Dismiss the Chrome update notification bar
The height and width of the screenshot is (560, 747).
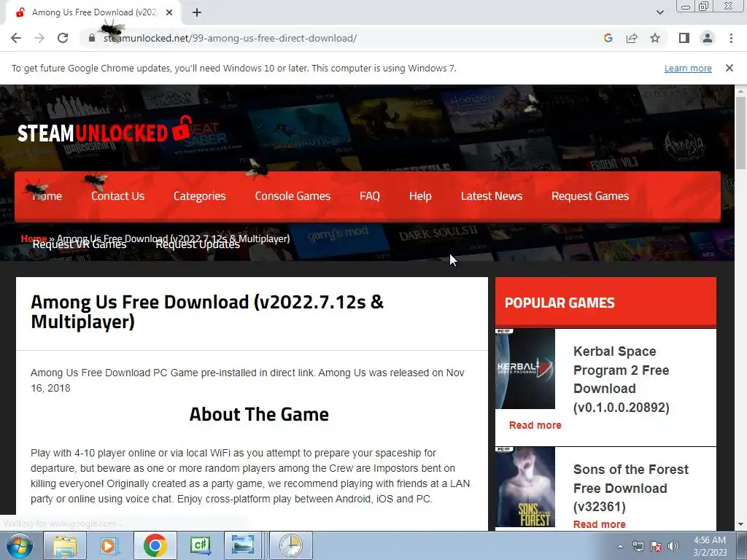[729, 68]
